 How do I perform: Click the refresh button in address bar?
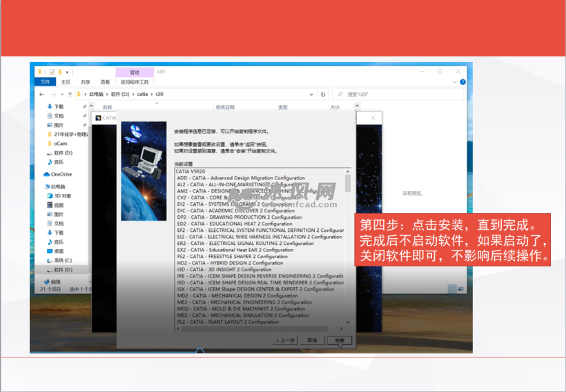(x=323, y=95)
